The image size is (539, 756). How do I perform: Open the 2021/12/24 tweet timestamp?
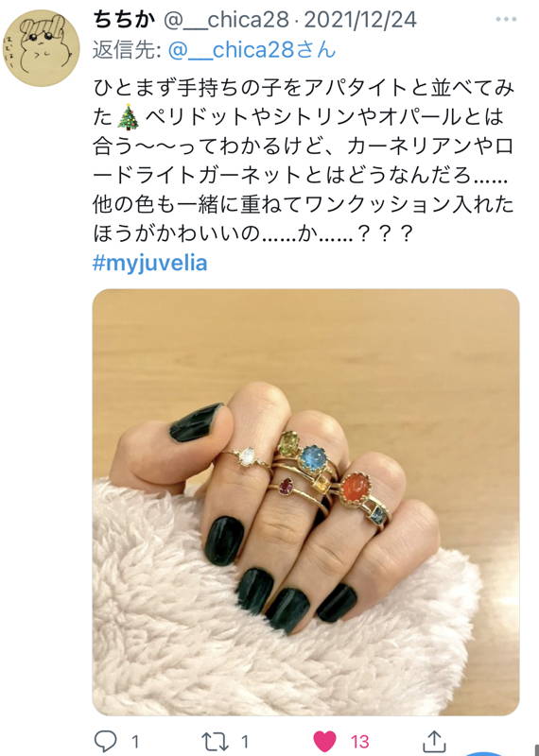(360, 20)
